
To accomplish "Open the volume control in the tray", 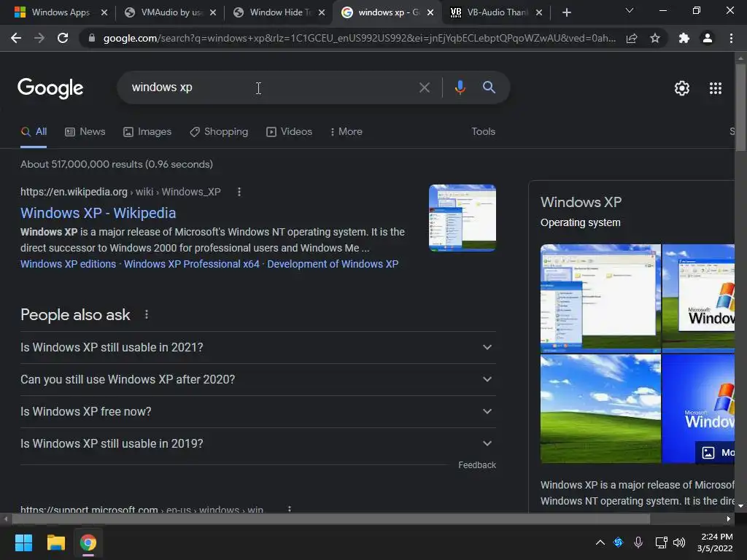I will [x=679, y=542].
